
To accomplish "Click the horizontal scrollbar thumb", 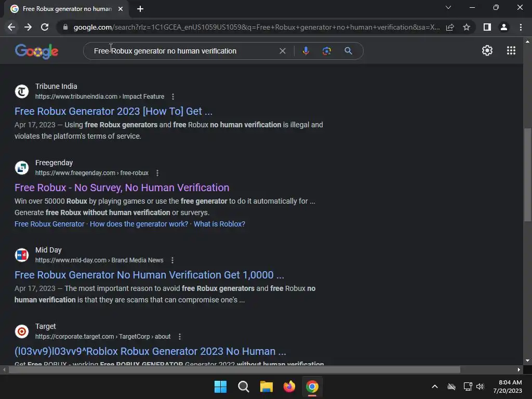I will [234, 369].
